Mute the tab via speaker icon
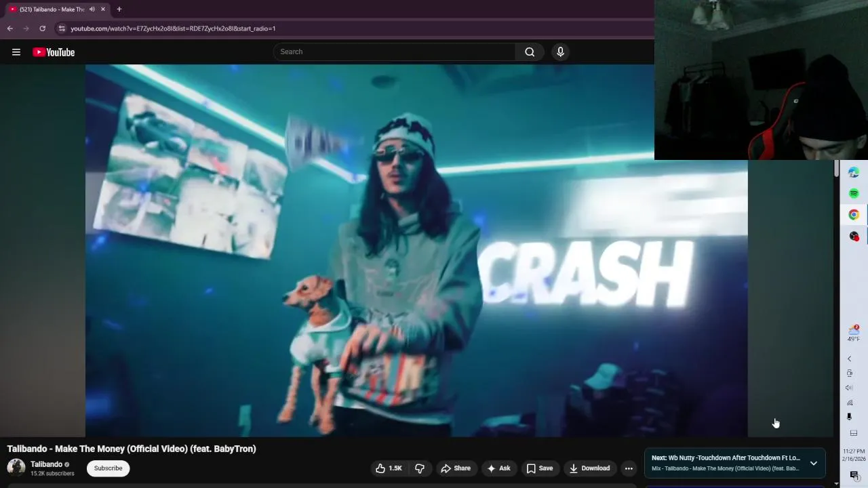This screenshot has width=868, height=488. tap(92, 9)
